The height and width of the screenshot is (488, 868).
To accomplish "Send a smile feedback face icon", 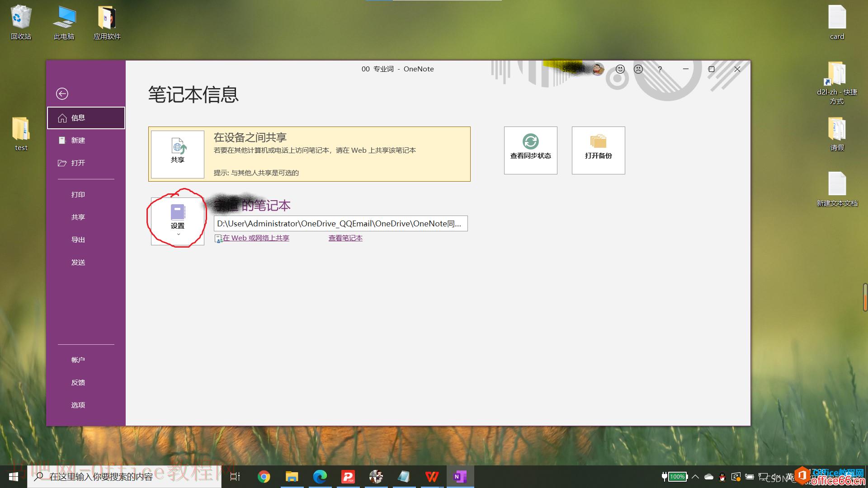I will pyautogui.click(x=620, y=69).
